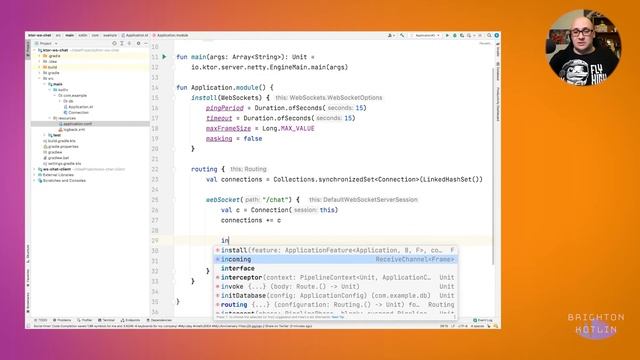Choose the routing completion suggestion
Viewport: 640px width, 360px height.
coord(336,304)
